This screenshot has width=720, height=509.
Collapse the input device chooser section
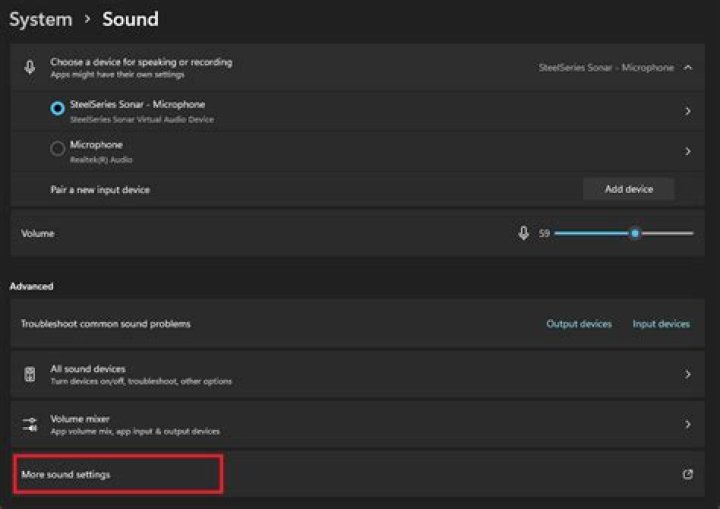pos(688,67)
